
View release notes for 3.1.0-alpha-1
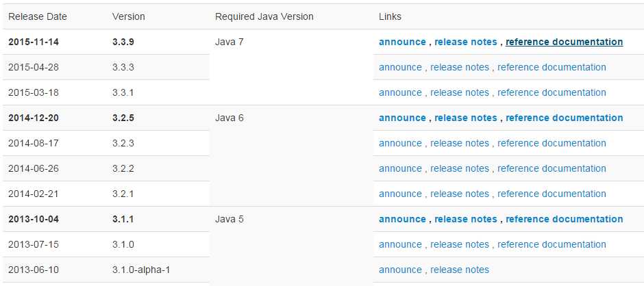(x=460, y=270)
